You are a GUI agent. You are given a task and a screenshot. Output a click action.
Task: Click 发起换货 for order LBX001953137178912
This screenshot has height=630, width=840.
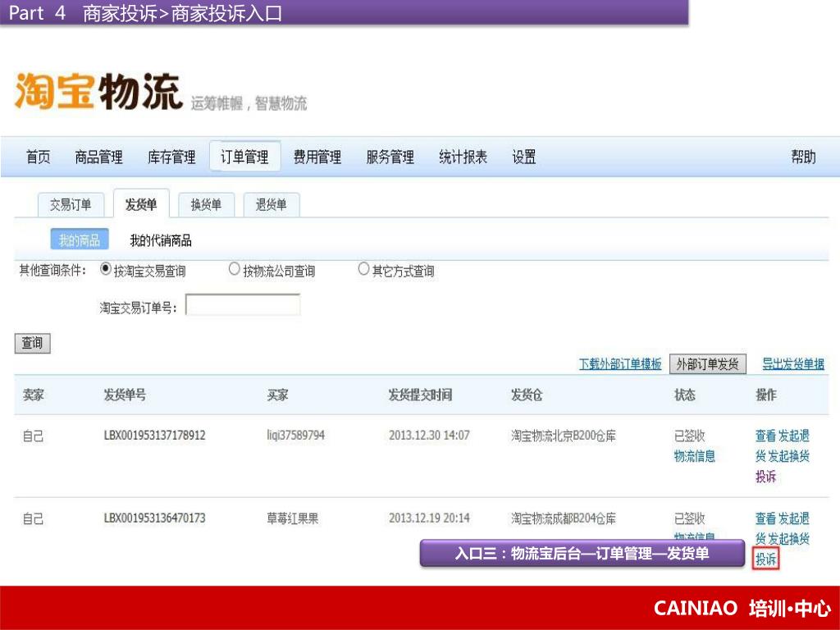(x=788, y=456)
